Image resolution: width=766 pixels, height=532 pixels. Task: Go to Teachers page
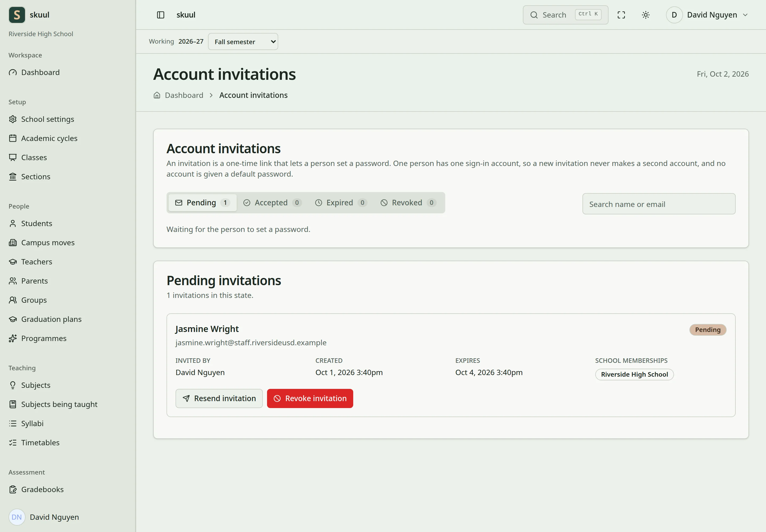(x=68, y=262)
